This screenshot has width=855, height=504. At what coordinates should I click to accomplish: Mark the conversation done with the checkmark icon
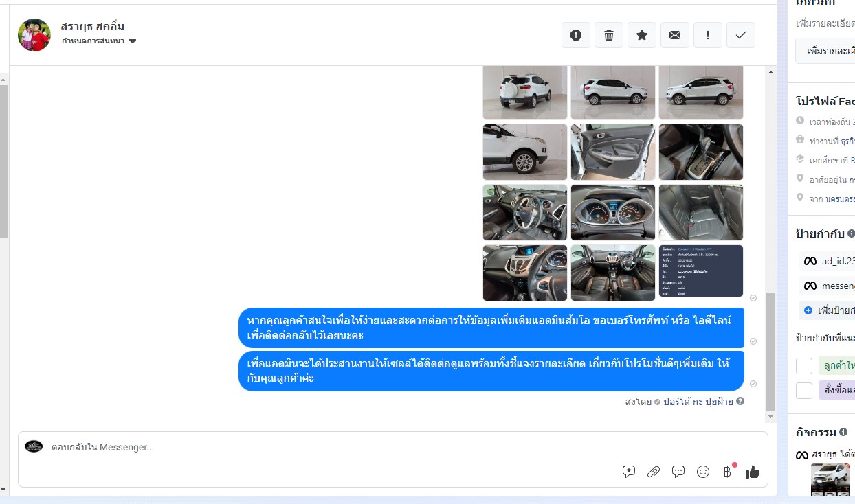(741, 35)
